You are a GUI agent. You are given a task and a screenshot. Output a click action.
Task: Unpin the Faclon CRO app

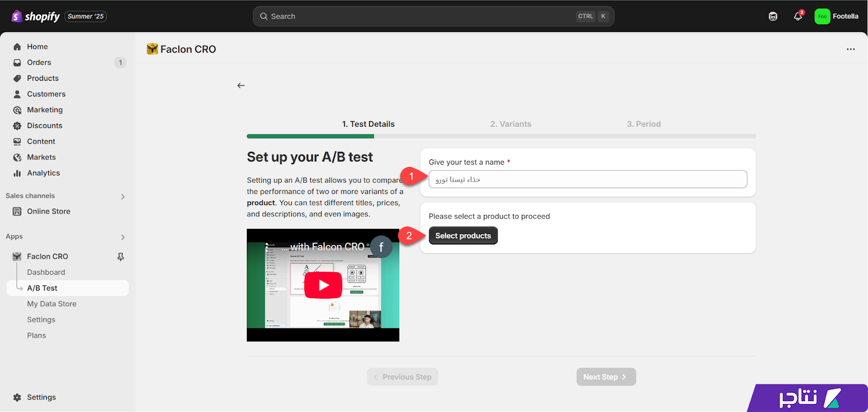click(x=120, y=256)
